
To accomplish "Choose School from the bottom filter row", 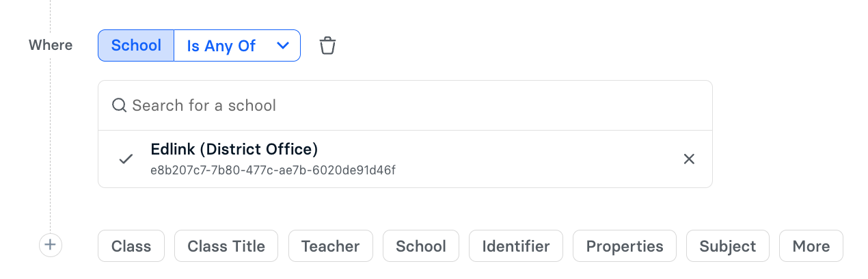I will (421, 246).
